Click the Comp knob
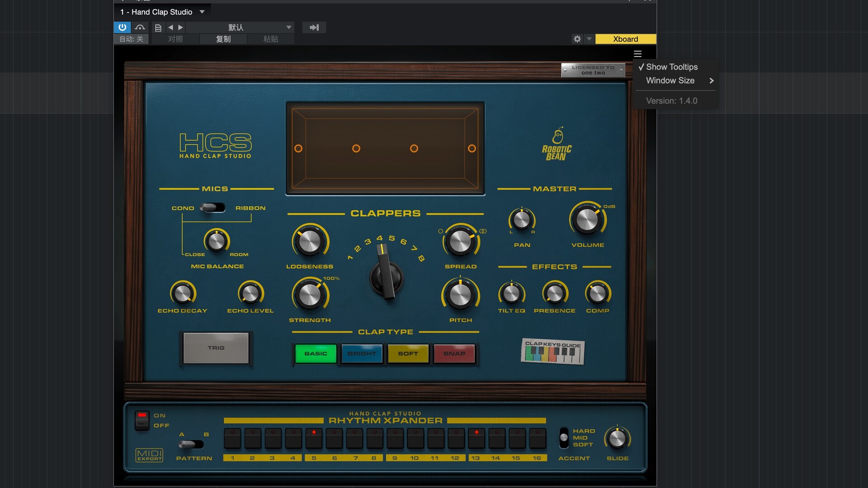The height and width of the screenshot is (488, 868). click(x=598, y=293)
